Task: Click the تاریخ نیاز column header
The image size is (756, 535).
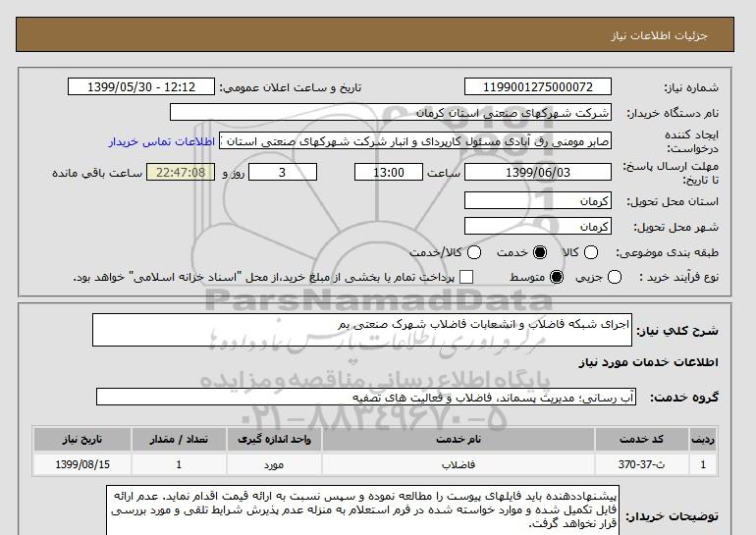Action: 82,439
